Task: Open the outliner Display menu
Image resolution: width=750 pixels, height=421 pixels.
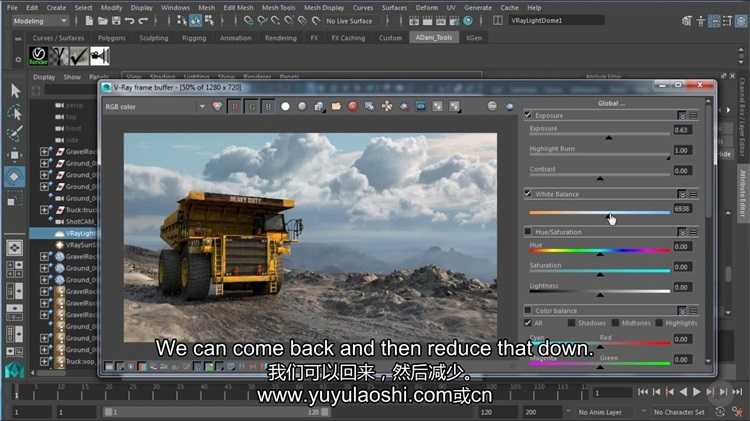Action: 44,77
